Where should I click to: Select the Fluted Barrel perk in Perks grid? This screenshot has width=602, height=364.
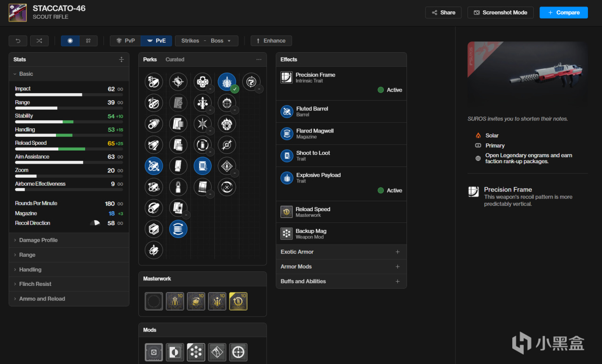point(154,166)
